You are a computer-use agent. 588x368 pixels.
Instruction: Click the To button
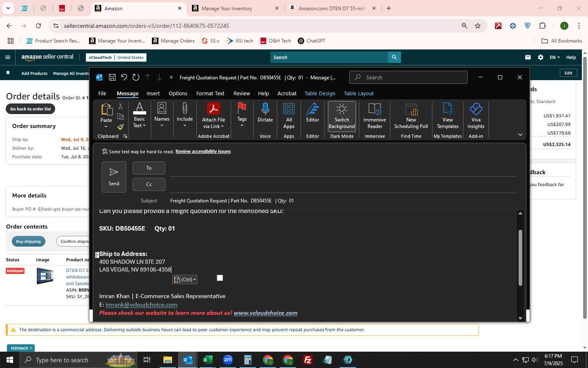pyautogui.click(x=149, y=168)
